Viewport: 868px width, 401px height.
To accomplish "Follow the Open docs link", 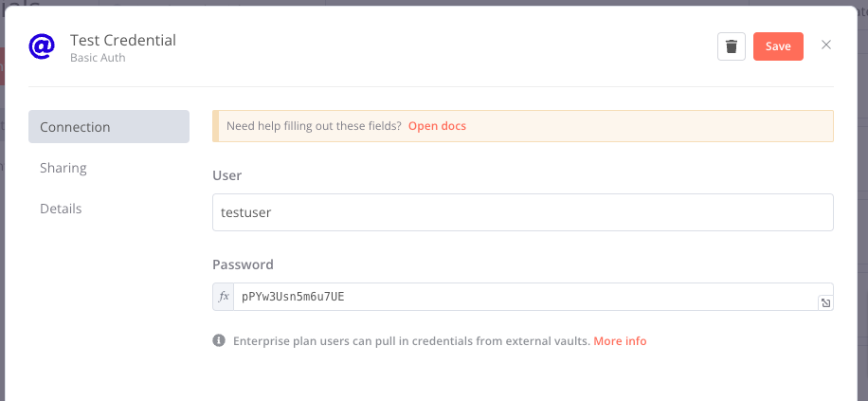I will point(437,126).
